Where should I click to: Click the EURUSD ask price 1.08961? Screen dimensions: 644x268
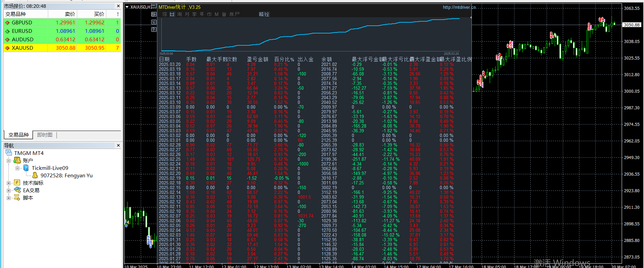click(x=95, y=31)
